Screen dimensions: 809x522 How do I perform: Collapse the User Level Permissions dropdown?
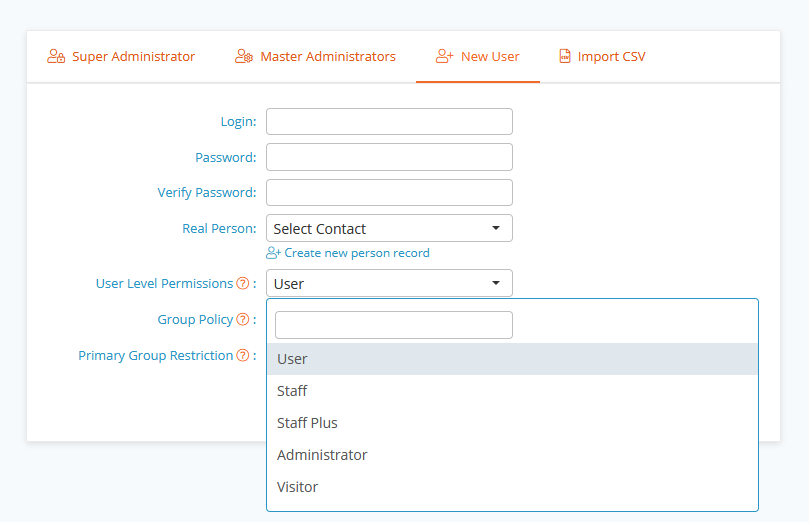click(389, 283)
